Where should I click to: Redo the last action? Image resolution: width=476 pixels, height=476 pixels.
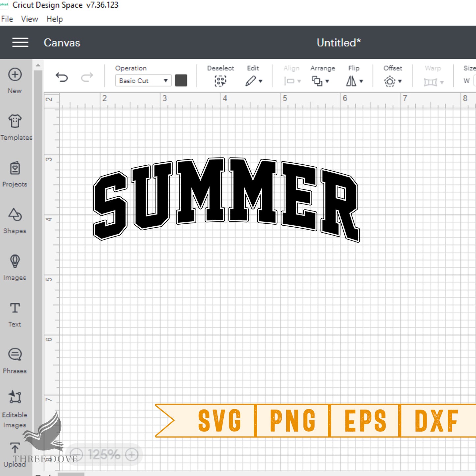click(87, 77)
